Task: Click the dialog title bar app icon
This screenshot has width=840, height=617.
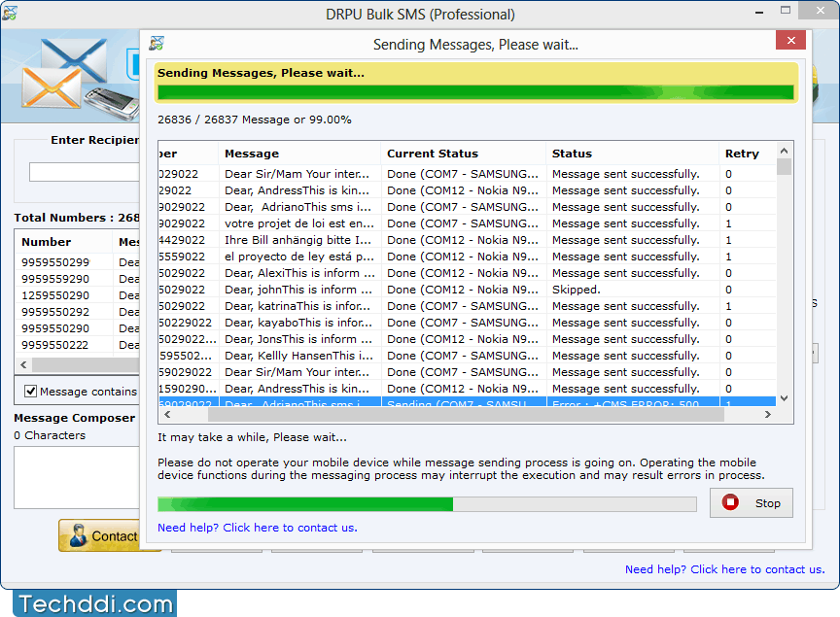Action: (x=157, y=44)
